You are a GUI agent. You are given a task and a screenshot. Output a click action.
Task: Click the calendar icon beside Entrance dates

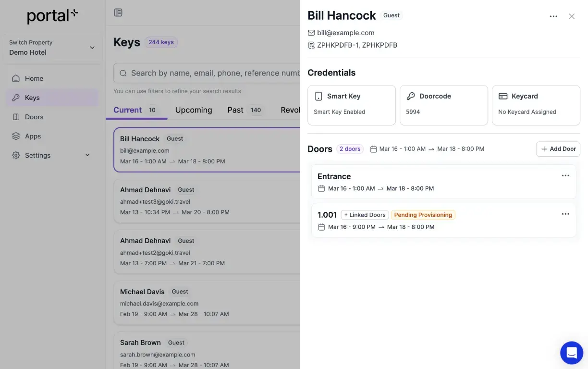click(x=322, y=188)
